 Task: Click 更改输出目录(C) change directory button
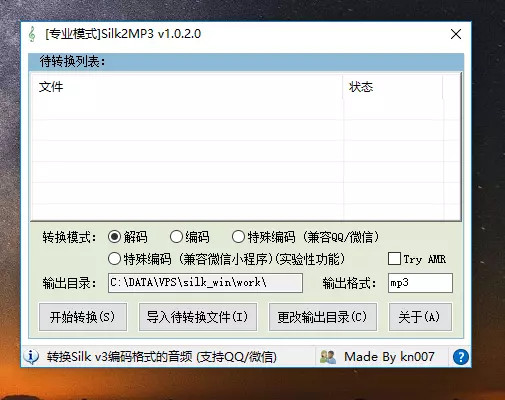tap(323, 317)
